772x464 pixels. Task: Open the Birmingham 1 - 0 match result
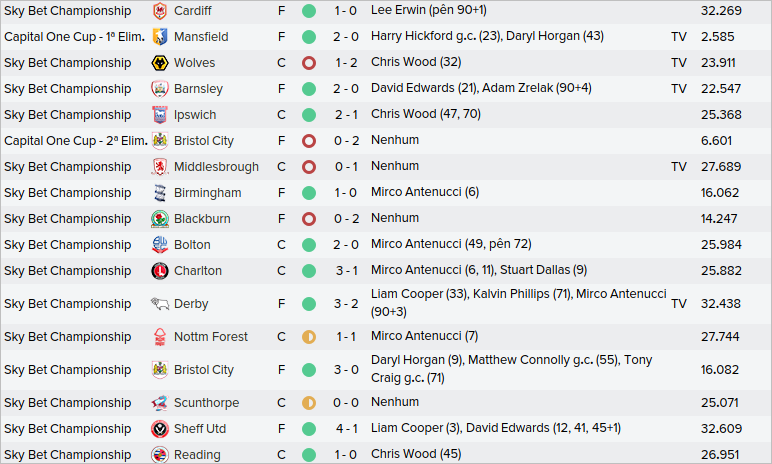click(346, 193)
